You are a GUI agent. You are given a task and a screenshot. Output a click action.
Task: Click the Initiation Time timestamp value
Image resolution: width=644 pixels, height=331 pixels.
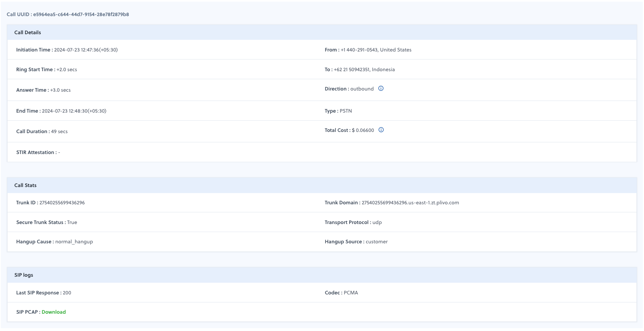(x=86, y=50)
